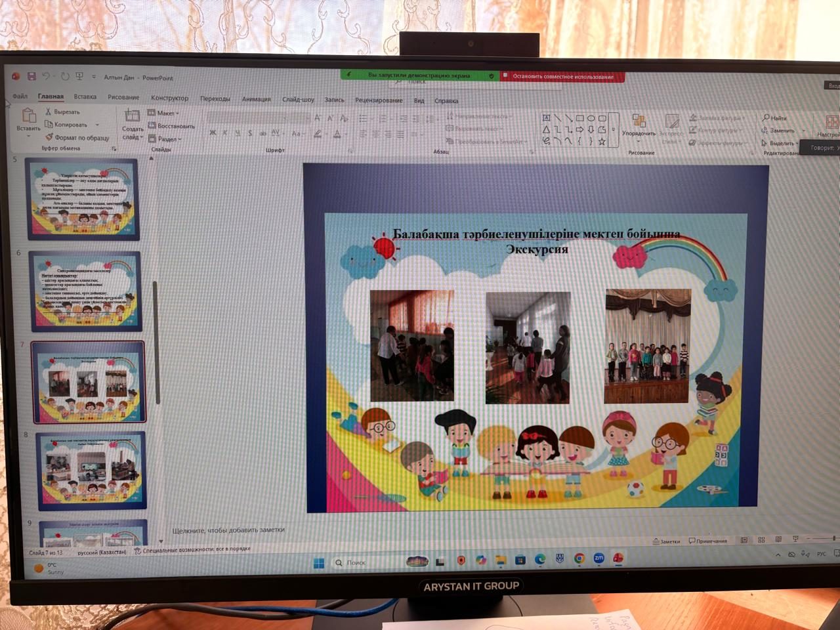Switch to Slide Sorter view in the status bar
This screenshot has height=630, width=840.
coord(761,540)
